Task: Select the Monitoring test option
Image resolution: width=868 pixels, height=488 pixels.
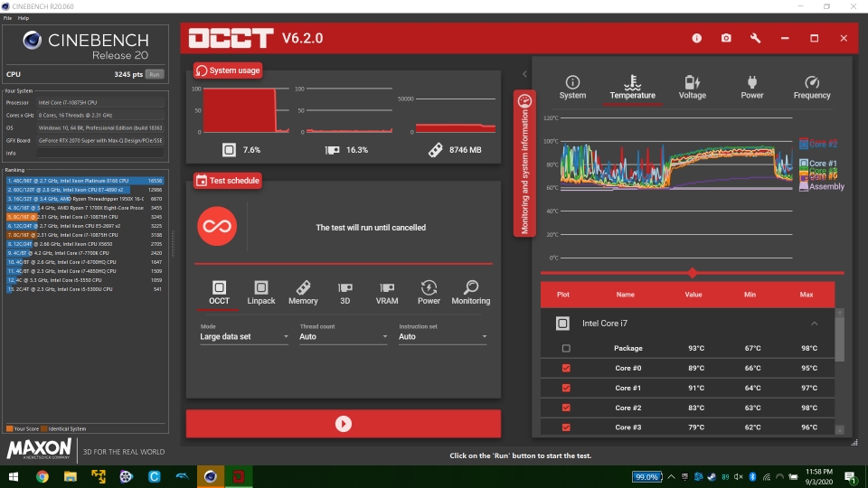Action: pyautogui.click(x=470, y=293)
